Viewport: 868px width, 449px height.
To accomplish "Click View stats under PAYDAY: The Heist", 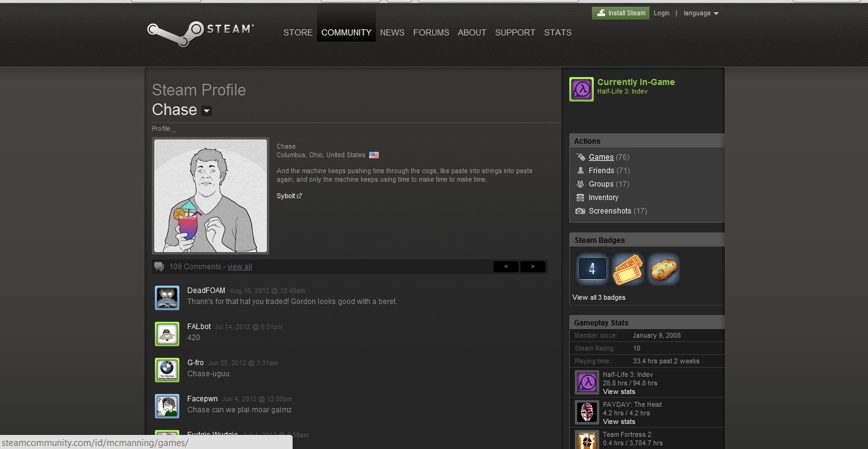I will coord(619,421).
